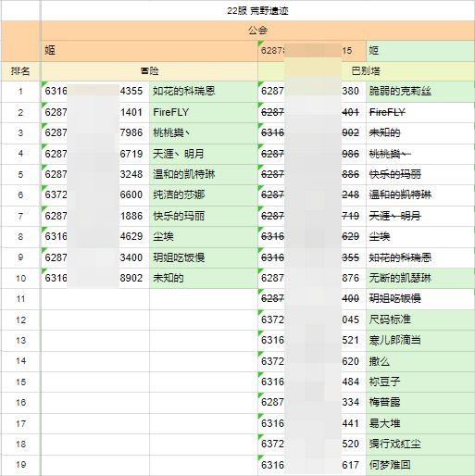Click the 巴别塔 column header
475x476 pixels.
pos(366,71)
